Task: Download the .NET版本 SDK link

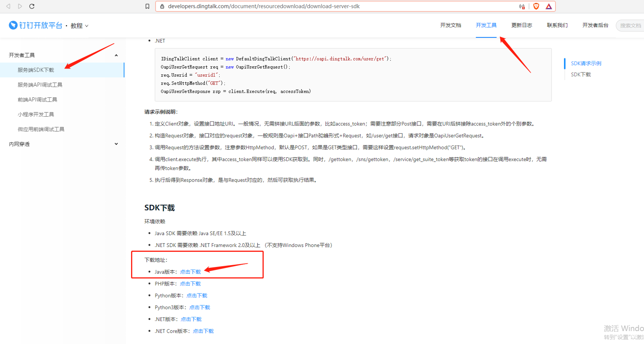Action: click(191, 319)
